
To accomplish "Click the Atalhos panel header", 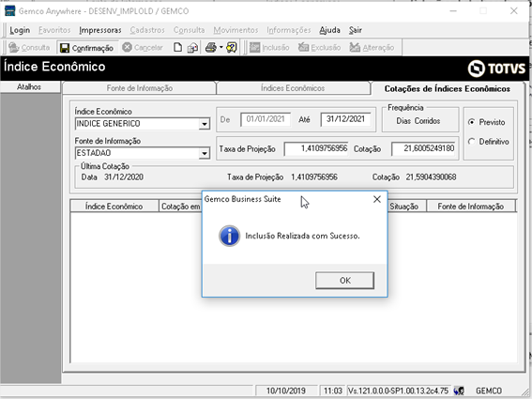I will point(29,87).
